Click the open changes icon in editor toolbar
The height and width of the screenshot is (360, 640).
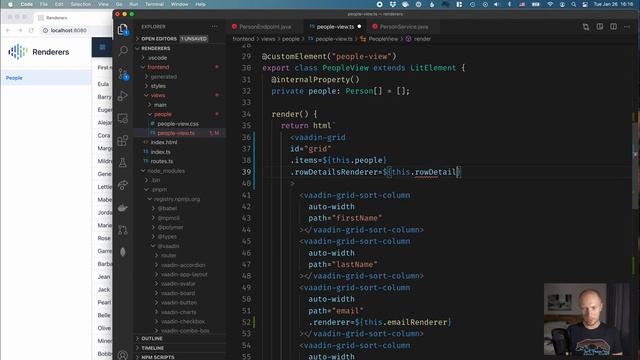[586, 27]
